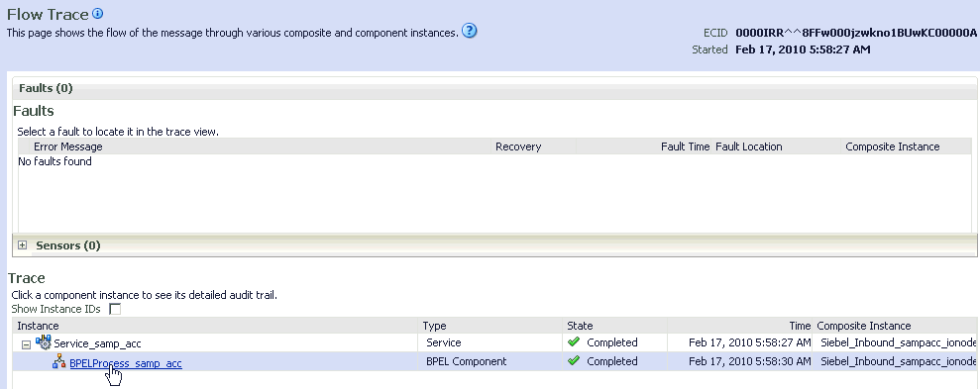Click 'Completed' state in the BPEL Component row

tap(611, 361)
